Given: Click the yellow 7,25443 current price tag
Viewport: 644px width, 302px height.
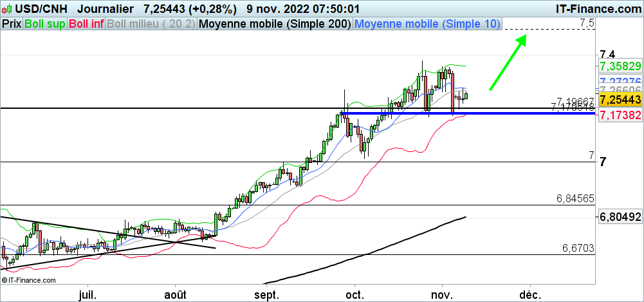Looking at the screenshot, I should (620, 100).
